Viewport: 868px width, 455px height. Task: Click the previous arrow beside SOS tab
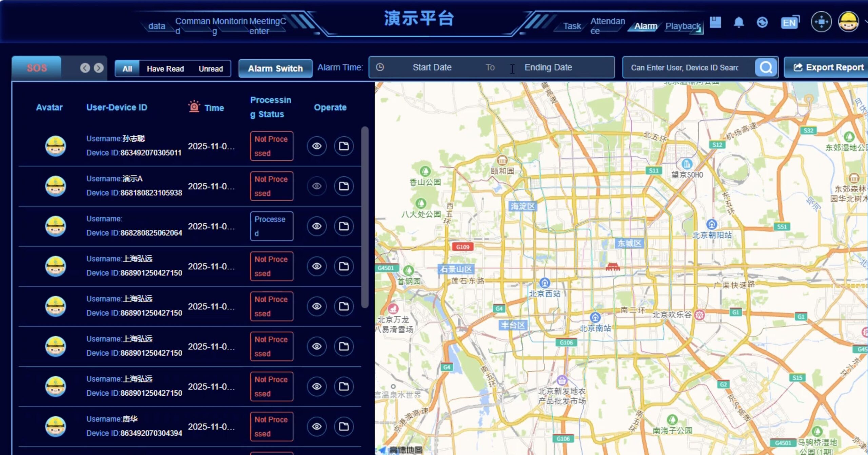tap(85, 68)
